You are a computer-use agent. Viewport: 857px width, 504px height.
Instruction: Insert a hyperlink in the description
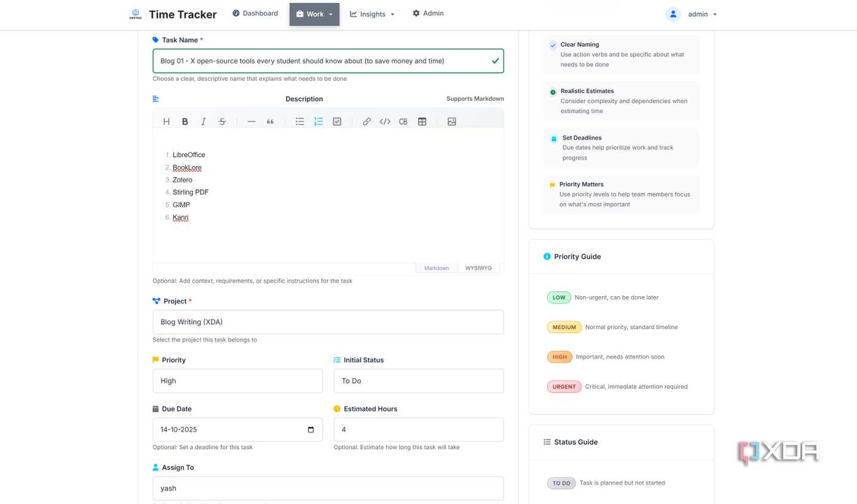coord(367,122)
